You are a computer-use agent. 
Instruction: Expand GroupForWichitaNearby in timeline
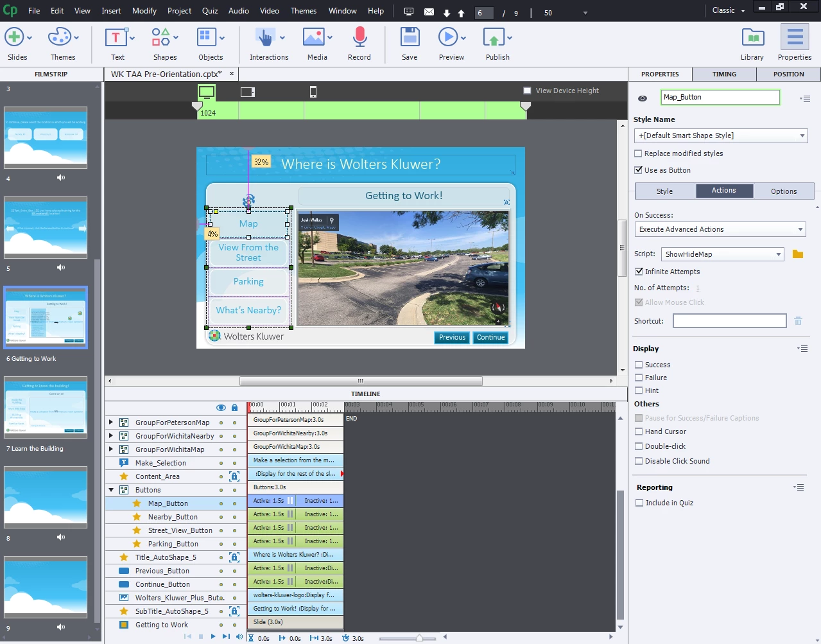pyautogui.click(x=111, y=436)
